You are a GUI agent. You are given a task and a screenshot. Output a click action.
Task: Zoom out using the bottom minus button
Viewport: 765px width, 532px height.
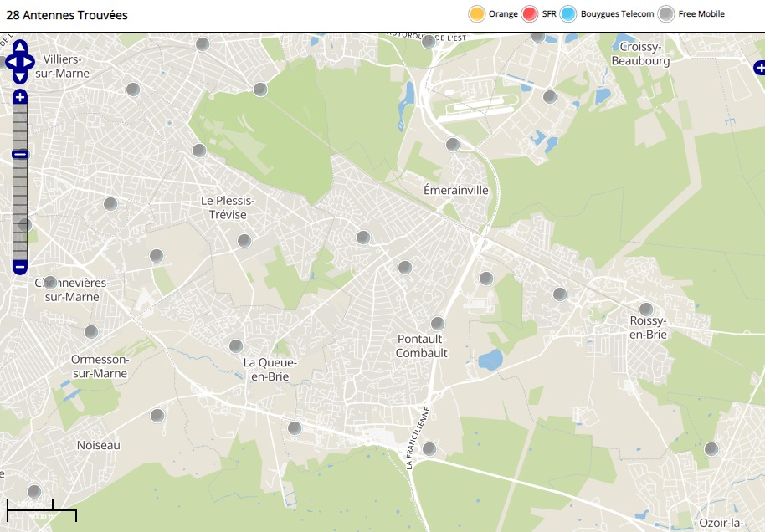click(20, 267)
